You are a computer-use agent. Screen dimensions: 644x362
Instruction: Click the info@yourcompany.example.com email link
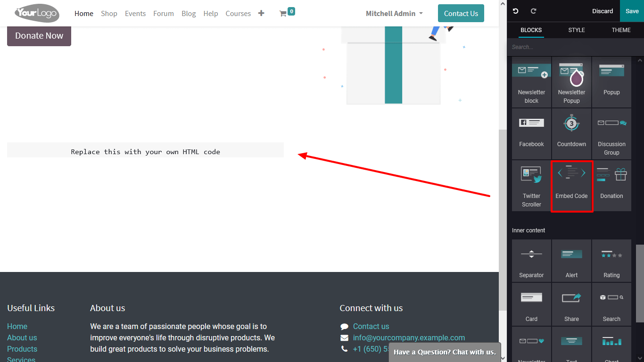click(x=409, y=337)
